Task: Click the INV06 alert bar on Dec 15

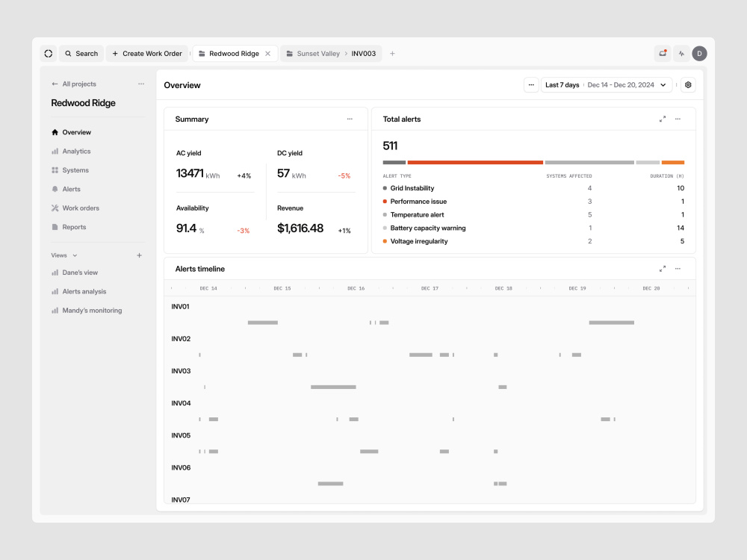Action: pos(330,484)
